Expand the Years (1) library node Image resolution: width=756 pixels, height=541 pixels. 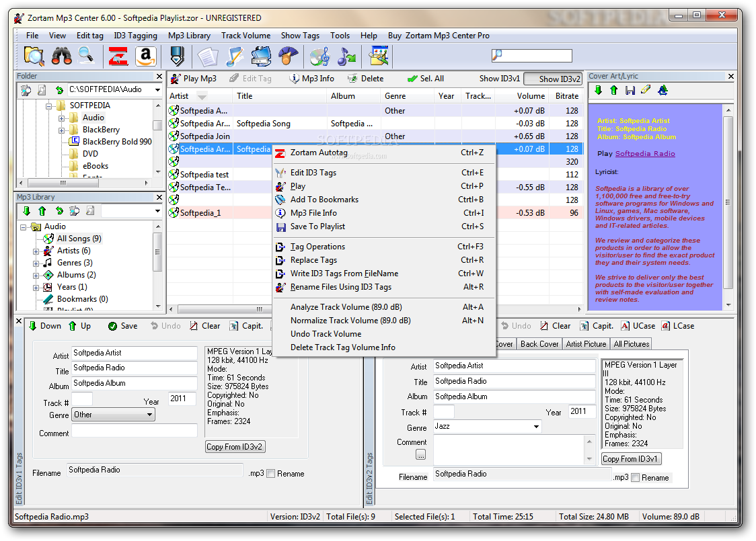tap(36, 288)
